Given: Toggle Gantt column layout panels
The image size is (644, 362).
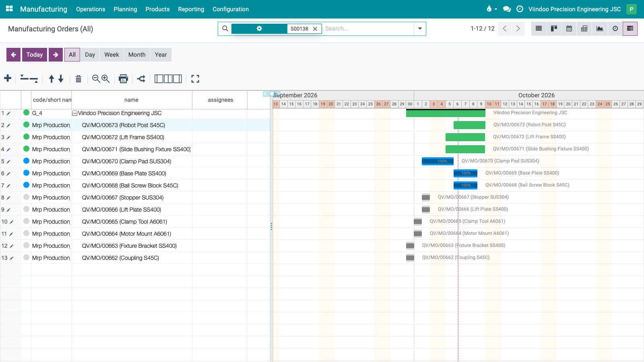Looking at the screenshot, I should click(x=168, y=79).
